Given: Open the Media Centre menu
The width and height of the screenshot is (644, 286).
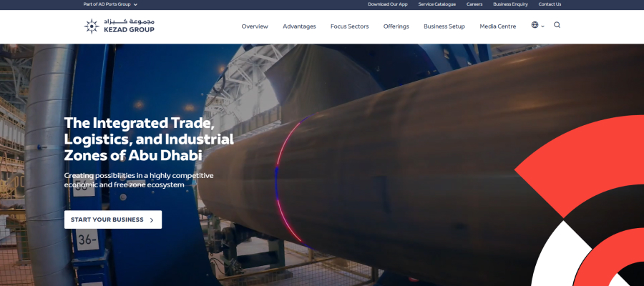Looking at the screenshot, I should [497, 26].
